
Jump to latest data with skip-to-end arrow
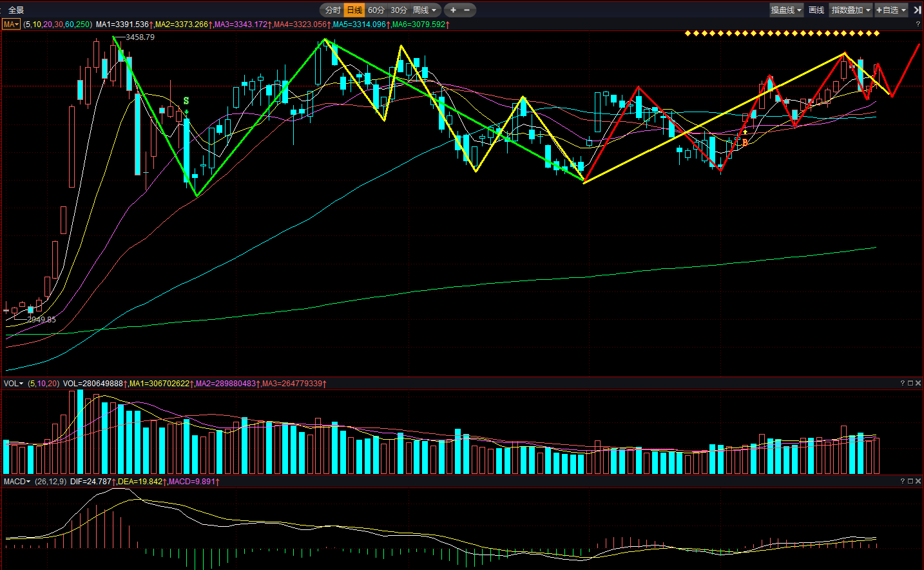(x=917, y=10)
